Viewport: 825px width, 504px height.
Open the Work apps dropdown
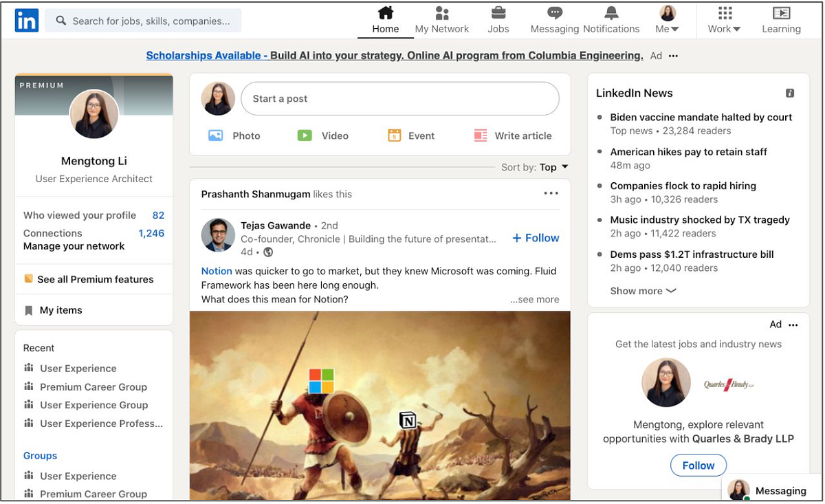[723, 20]
